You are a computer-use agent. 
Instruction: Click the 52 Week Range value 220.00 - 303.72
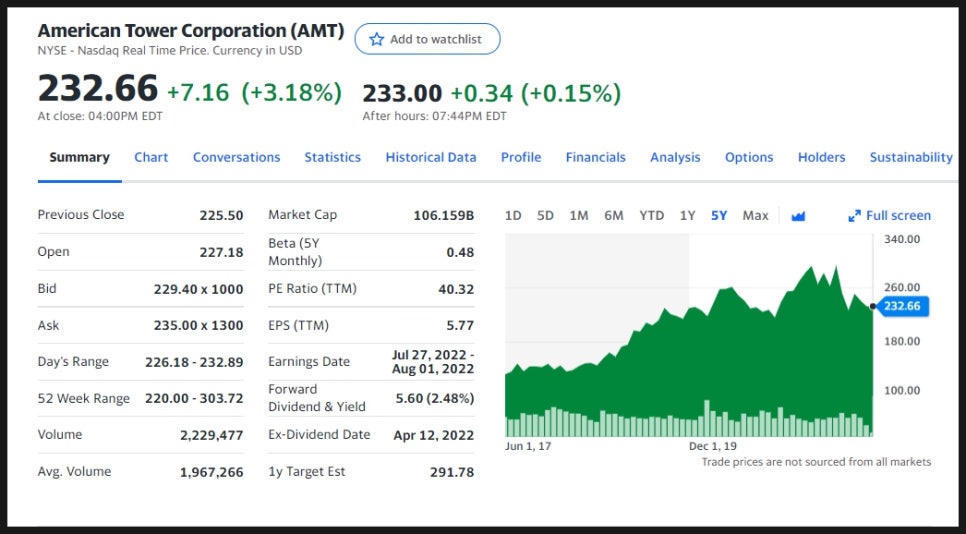tap(194, 398)
